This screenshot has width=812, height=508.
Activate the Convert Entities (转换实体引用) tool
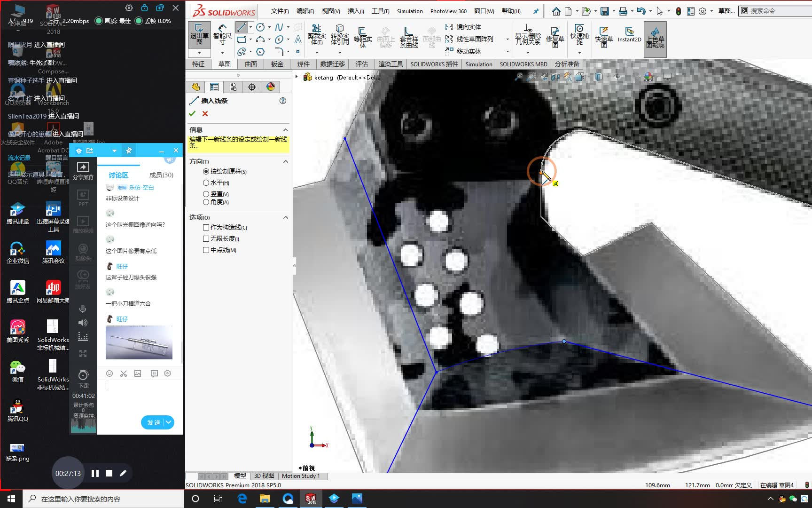[x=340, y=35]
